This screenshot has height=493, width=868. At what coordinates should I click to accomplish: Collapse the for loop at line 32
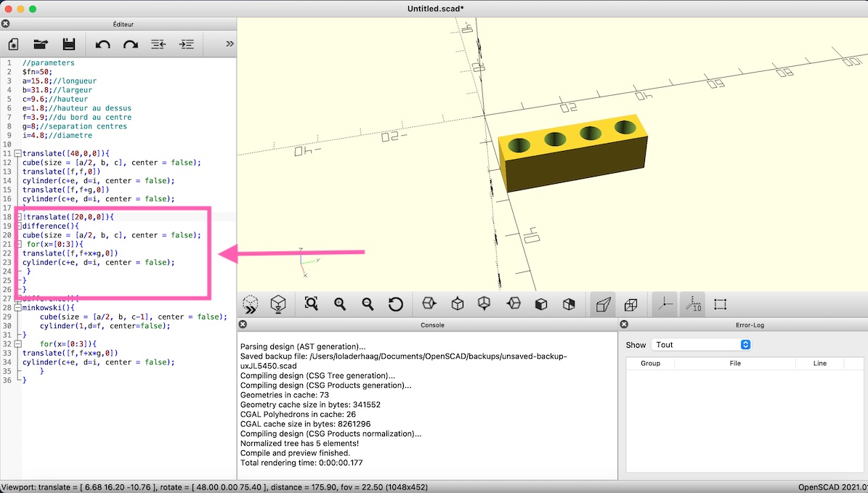(x=17, y=343)
